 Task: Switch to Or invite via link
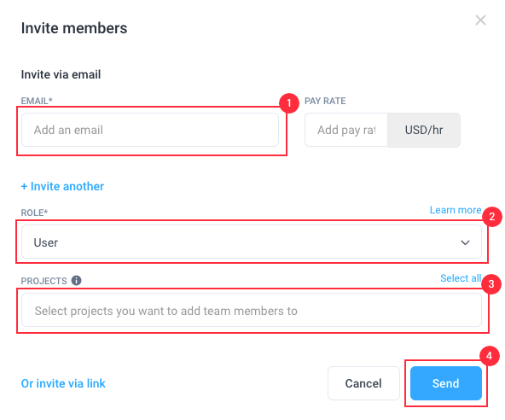[x=63, y=383]
